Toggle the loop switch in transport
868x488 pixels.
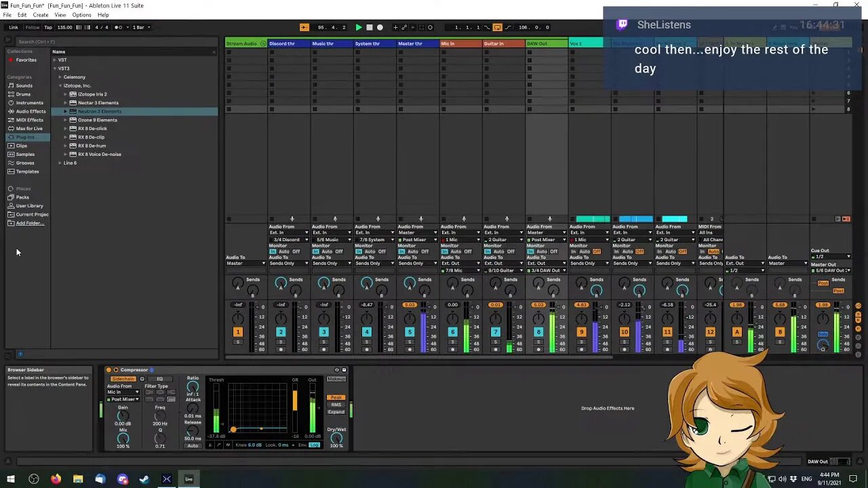point(497,27)
